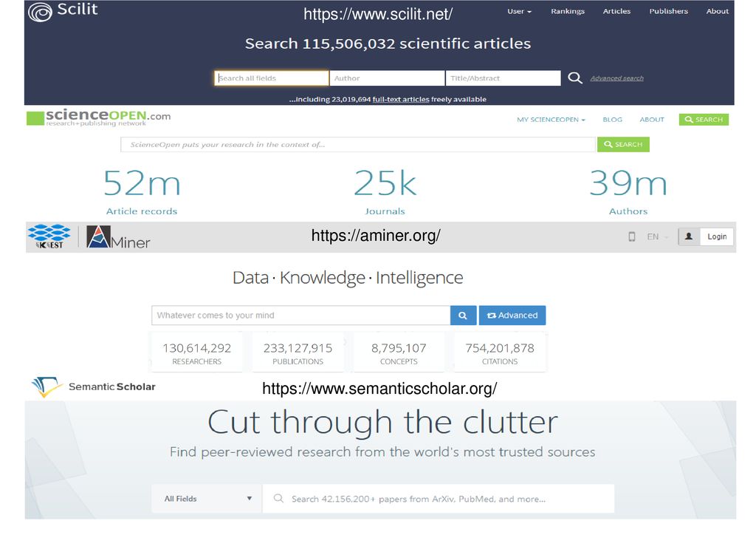This screenshot has width=756, height=535.
Task: Focus the Author search field
Action: [x=387, y=78]
